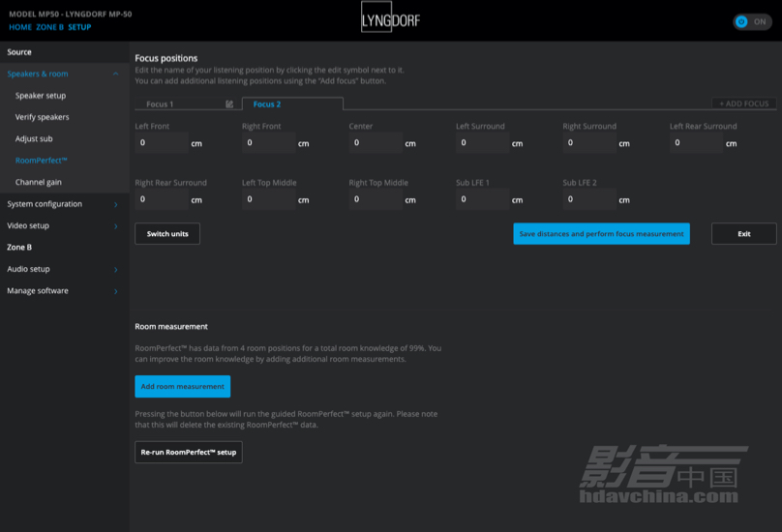Viewport: 782px width, 532px height.
Task: Click the Focus positions heading
Action: [x=166, y=58]
